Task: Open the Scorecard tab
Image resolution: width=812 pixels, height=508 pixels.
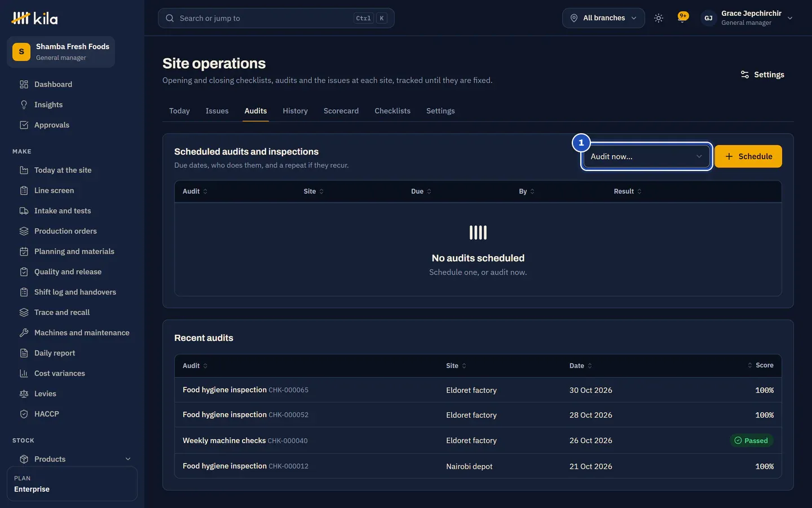Action: pyautogui.click(x=341, y=111)
